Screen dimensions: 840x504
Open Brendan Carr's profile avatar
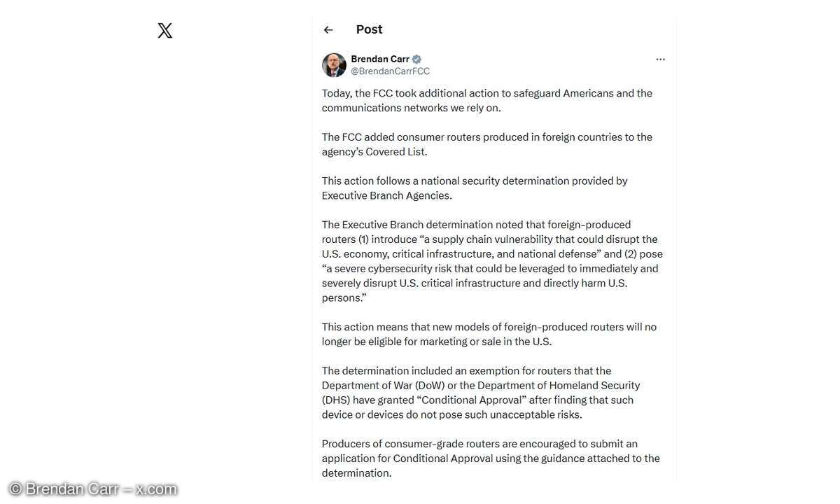click(334, 65)
